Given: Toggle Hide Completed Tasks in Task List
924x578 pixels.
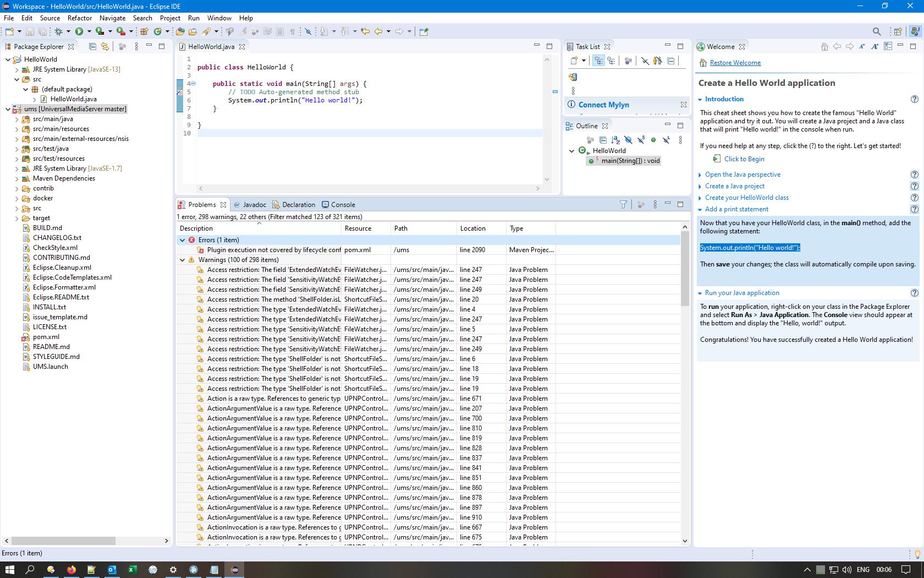Looking at the screenshot, I should [x=645, y=61].
